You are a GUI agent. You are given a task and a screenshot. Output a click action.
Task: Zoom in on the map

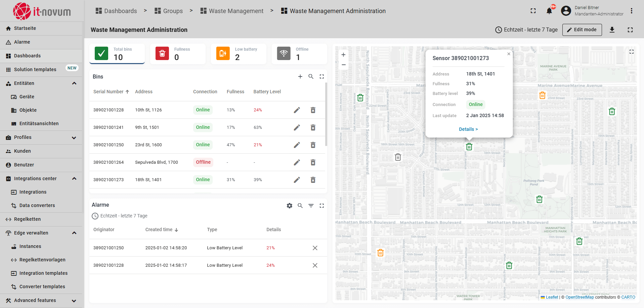343,55
